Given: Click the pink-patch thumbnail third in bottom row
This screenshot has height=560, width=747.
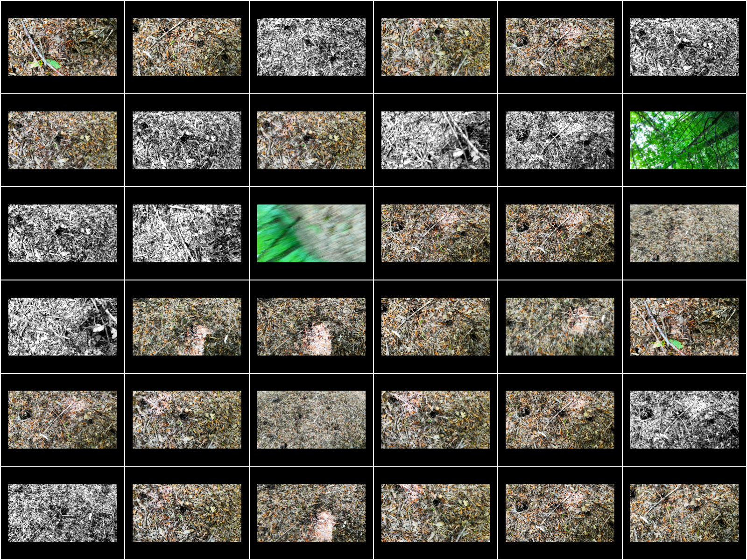Looking at the screenshot, I should (311, 513).
